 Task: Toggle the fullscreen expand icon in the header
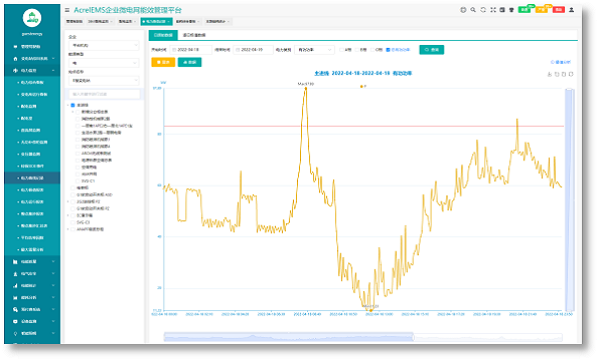coord(493,10)
